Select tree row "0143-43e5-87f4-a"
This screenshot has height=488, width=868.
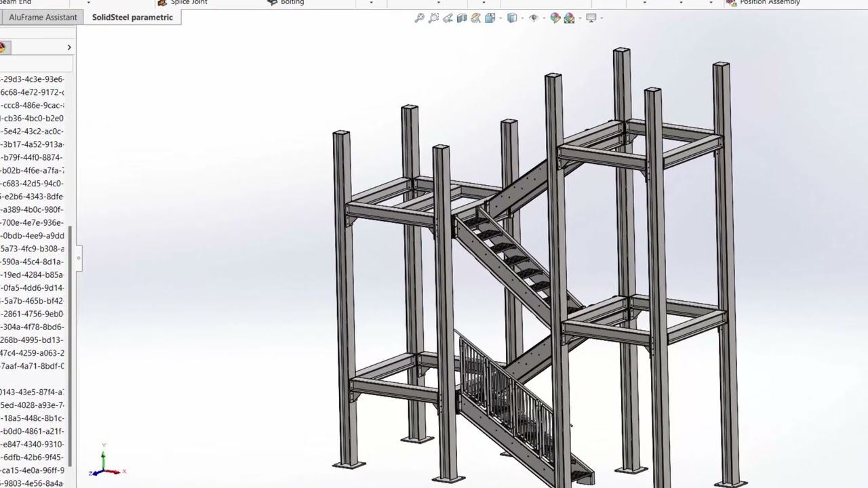coord(33,392)
